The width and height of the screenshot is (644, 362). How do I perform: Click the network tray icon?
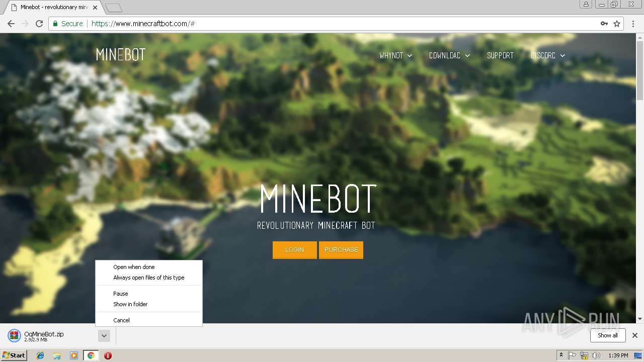click(x=584, y=355)
